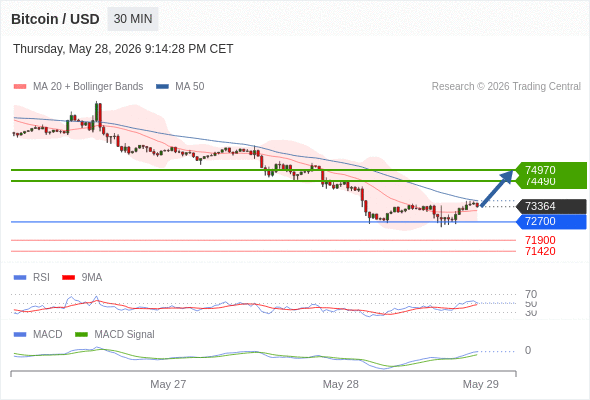The image size is (590, 400).
Task: Click the RSI 70 level label
Action: [x=531, y=294]
